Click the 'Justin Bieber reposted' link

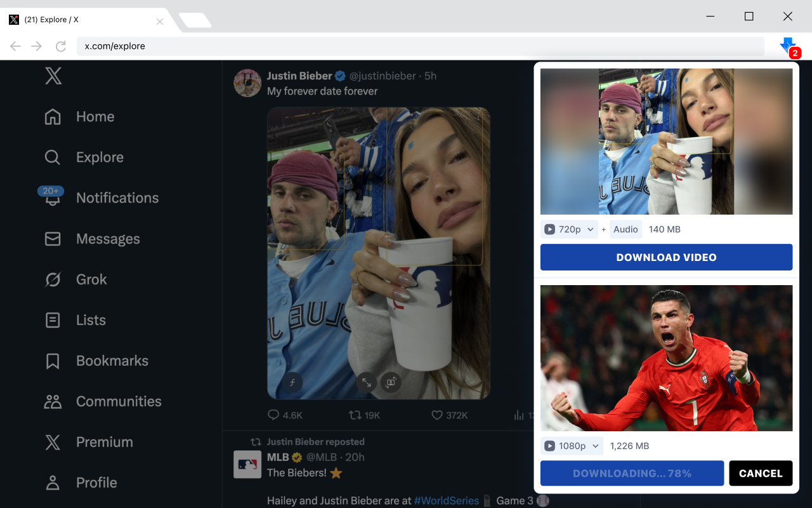[x=316, y=442]
